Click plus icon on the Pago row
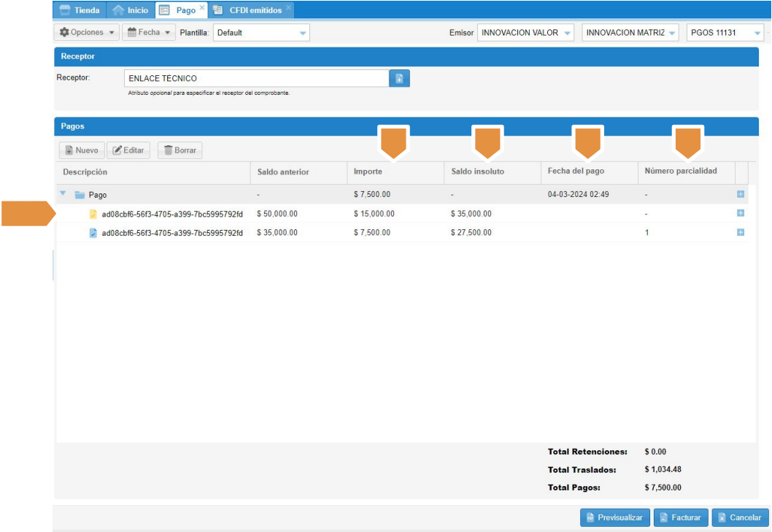Viewport: 772px width, 532px height. click(741, 195)
